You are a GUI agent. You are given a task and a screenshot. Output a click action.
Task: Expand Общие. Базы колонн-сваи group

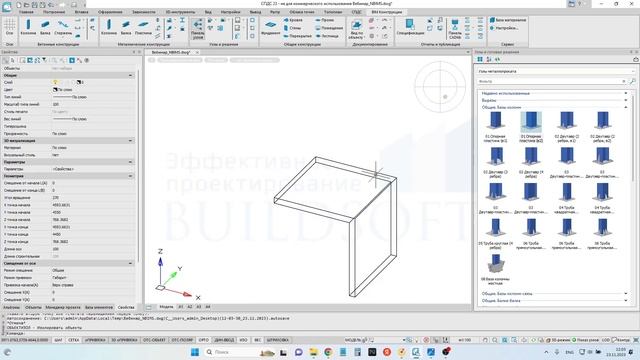626,293
